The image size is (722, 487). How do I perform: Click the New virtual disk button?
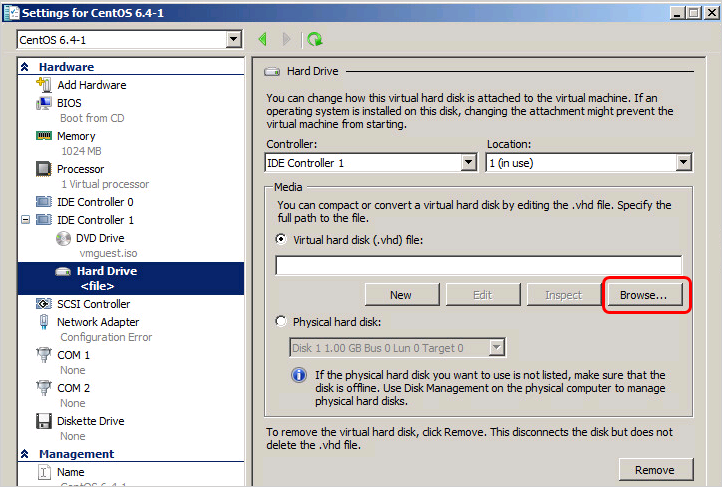[x=401, y=295]
